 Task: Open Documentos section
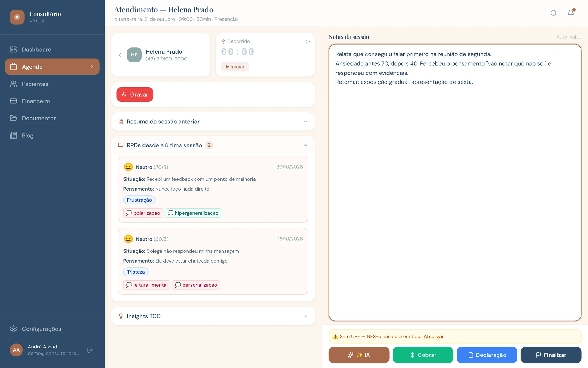52,118
